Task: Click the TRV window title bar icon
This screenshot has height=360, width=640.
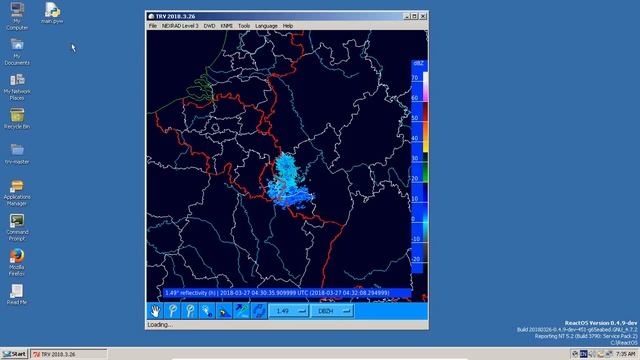Action: tap(151, 16)
